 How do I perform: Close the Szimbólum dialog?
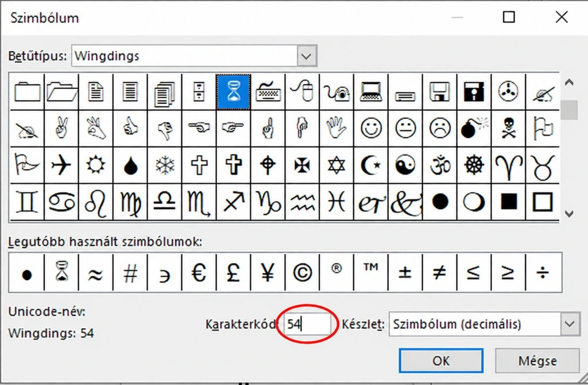tap(562, 17)
